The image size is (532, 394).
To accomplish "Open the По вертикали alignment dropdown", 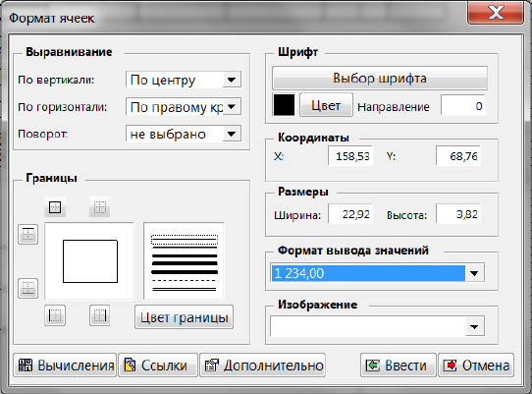I will click(232, 81).
